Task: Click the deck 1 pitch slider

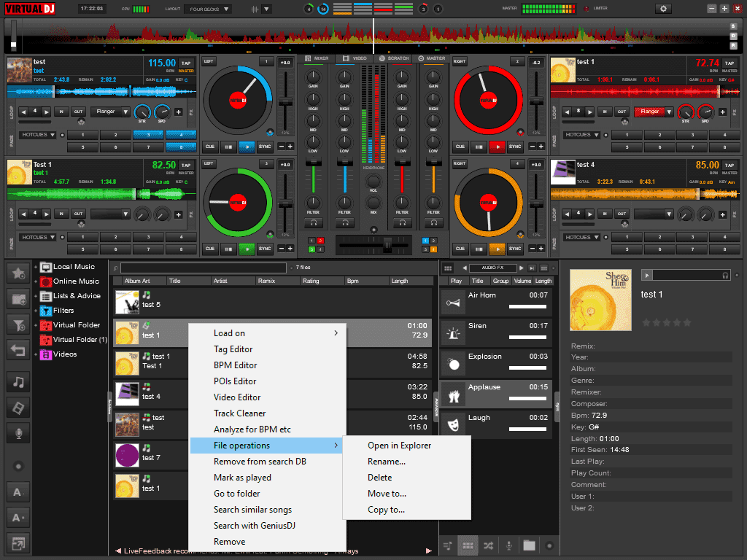Action: pos(285,101)
